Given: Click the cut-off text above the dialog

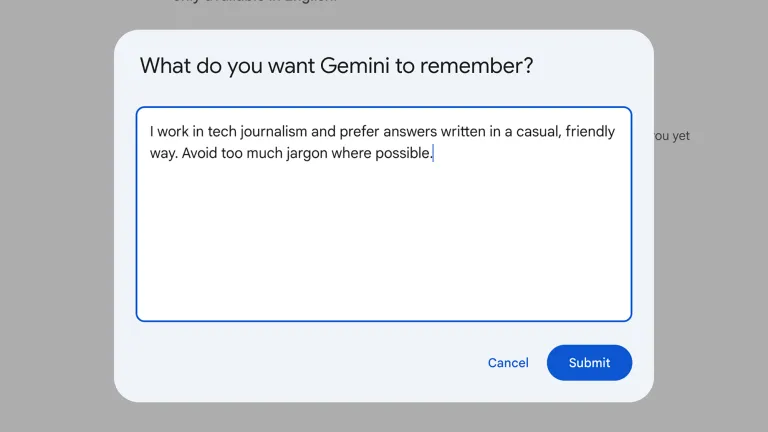Looking at the screenshot, I should point(255,3).
